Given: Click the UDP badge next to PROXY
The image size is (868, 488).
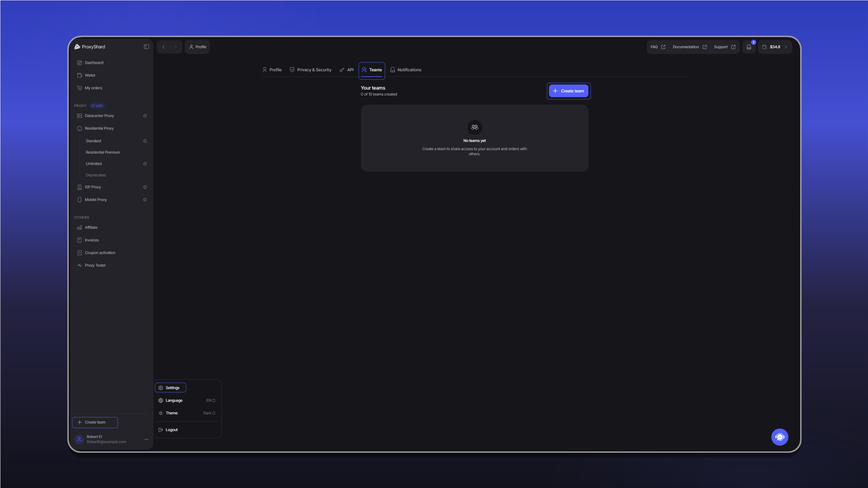Looking at the screenshot, I should coord(97,106).
